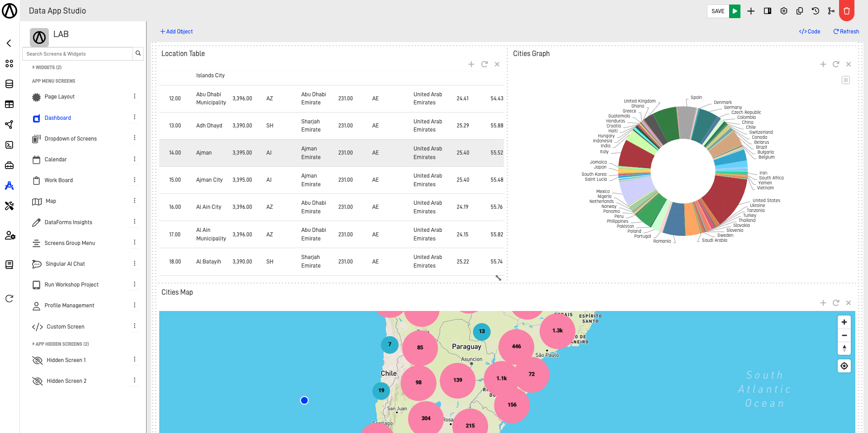Viewport: 868px width, 433px height.
Task: Open the Code view link
Action: point(810,32)
